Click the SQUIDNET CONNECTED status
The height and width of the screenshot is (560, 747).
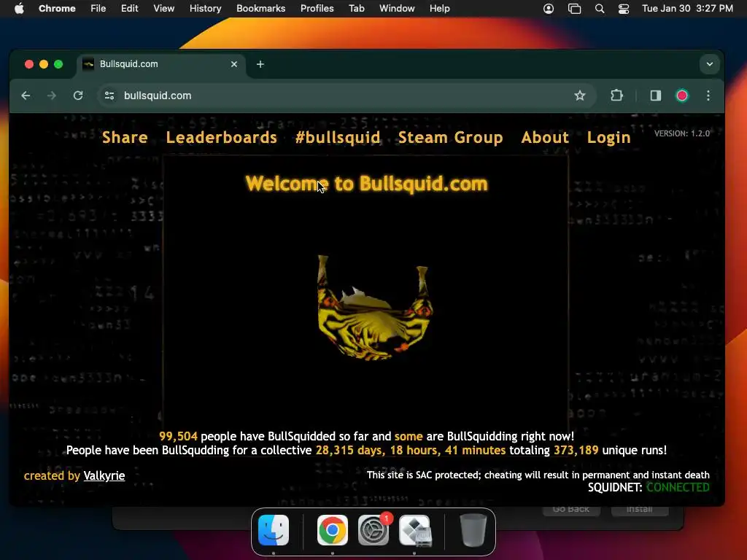pos(649,488)
